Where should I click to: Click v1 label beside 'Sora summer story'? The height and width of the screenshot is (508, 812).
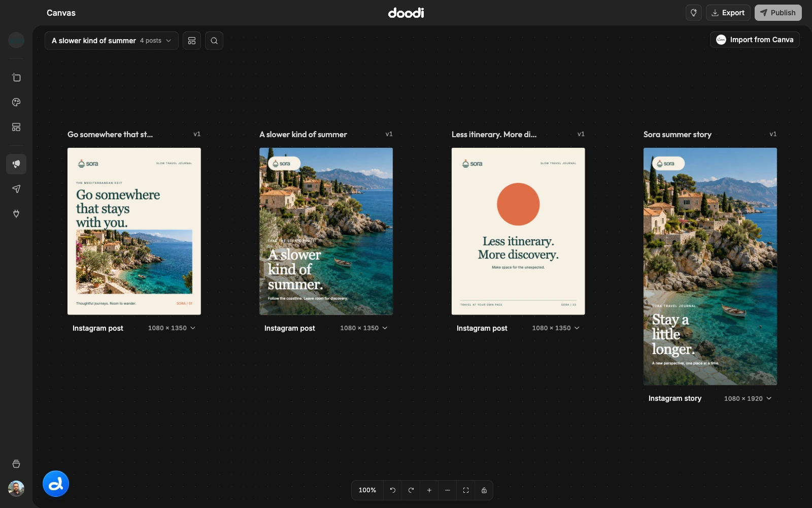[773, 134]
